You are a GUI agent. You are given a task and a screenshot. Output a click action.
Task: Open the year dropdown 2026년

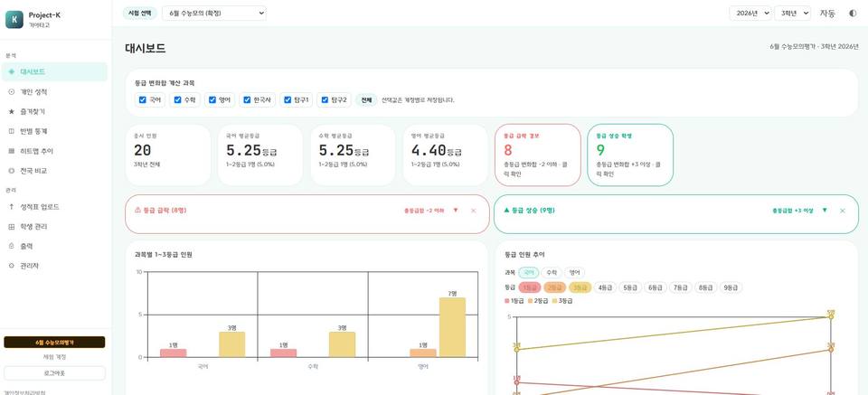(x=750, y=14)
